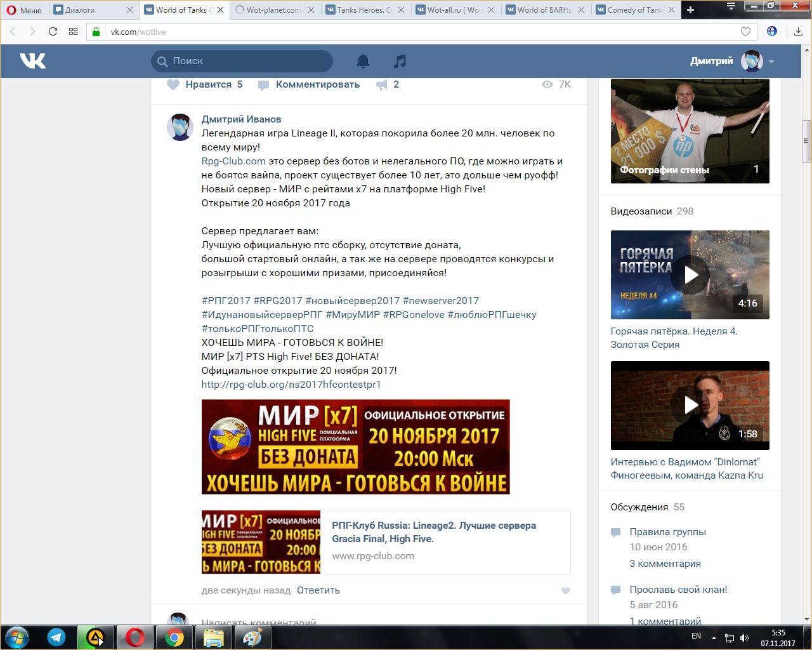Image resolution: width=812 pixels, height=650 pixels.
Task: Click the like heart next to Нравится
Action: coord(173,84)
